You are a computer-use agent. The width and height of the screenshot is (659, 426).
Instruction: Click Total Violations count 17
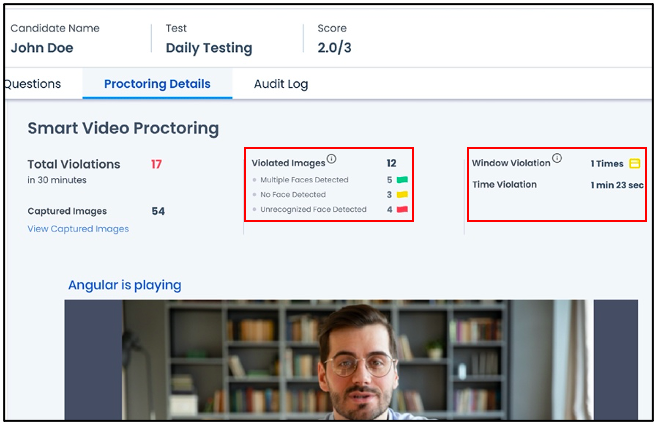156,164
